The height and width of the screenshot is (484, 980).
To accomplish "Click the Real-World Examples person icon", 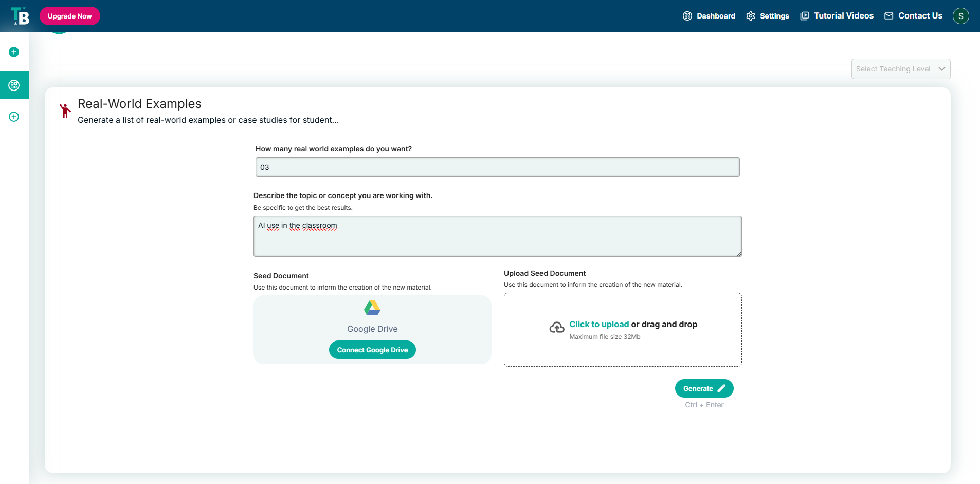I will coord(65,111).
